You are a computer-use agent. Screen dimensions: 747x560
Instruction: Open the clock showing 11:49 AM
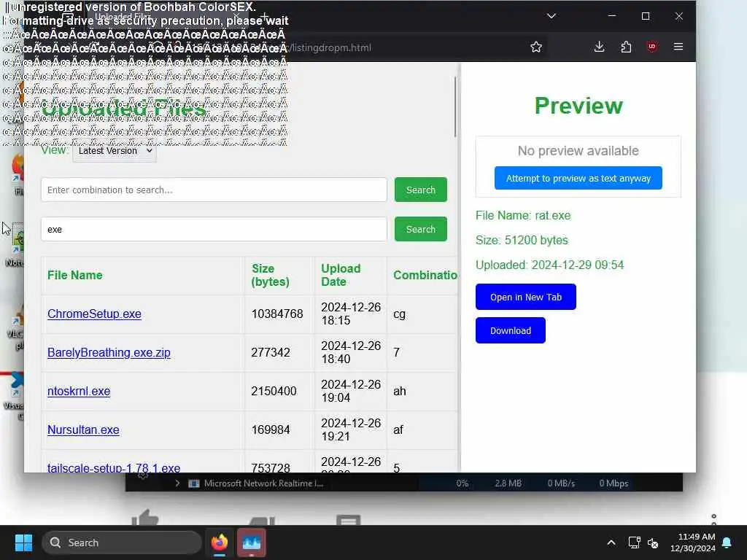click(x=692, y=542)
